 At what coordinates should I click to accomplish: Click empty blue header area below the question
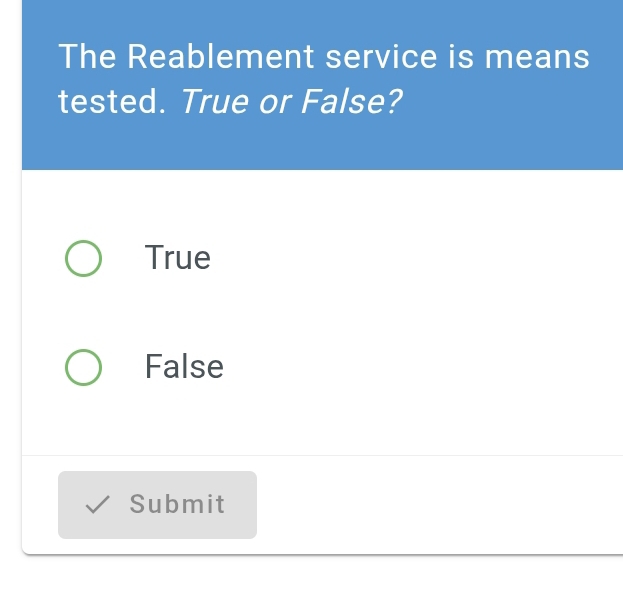320,145
